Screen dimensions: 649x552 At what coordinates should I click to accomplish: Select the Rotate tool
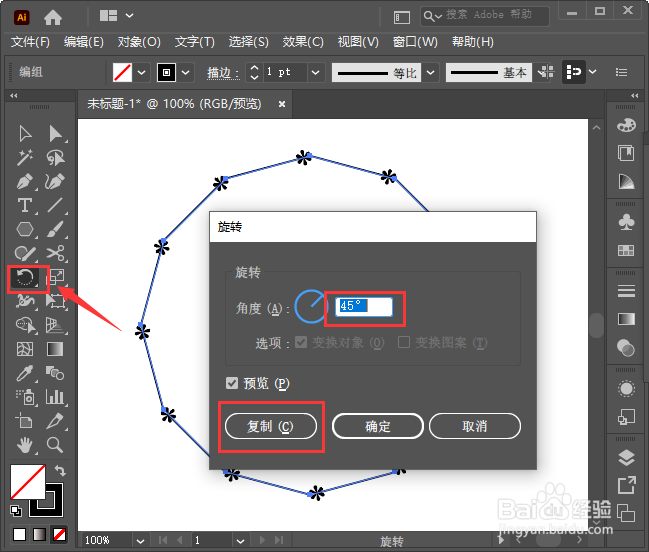click(x=25, y=277)
